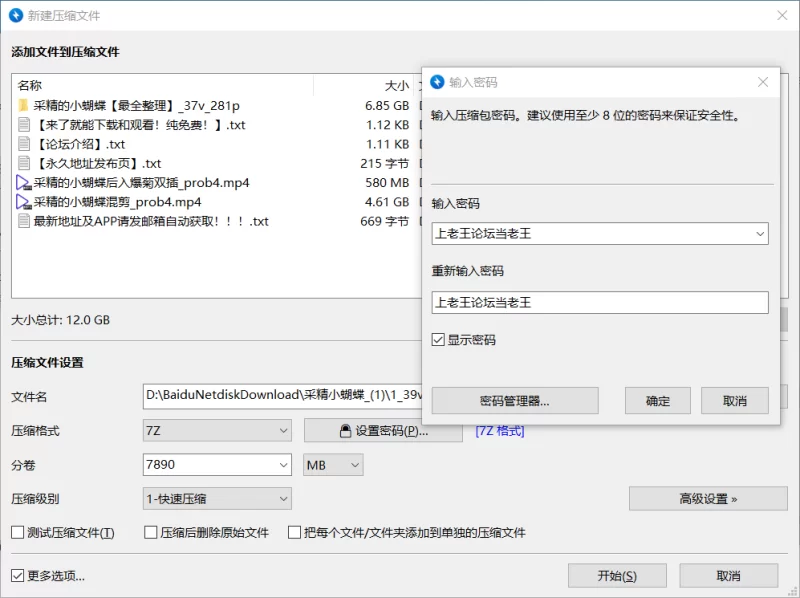Check 压缩后删除原始文件 option
The width and height of the screenshot is (800, 598).
[151, 533]
